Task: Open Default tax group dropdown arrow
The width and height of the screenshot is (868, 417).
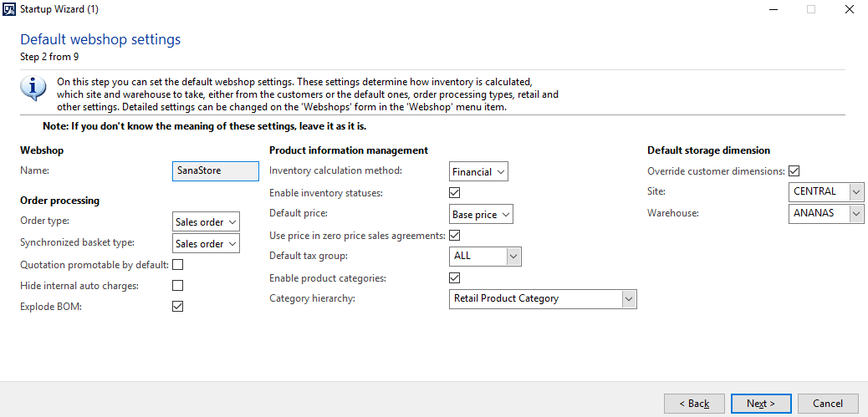Action: click(513, 256)
